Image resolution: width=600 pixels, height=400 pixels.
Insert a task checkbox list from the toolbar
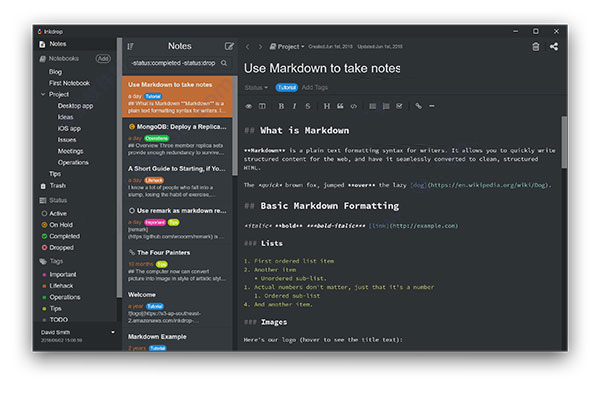(399, 106)
